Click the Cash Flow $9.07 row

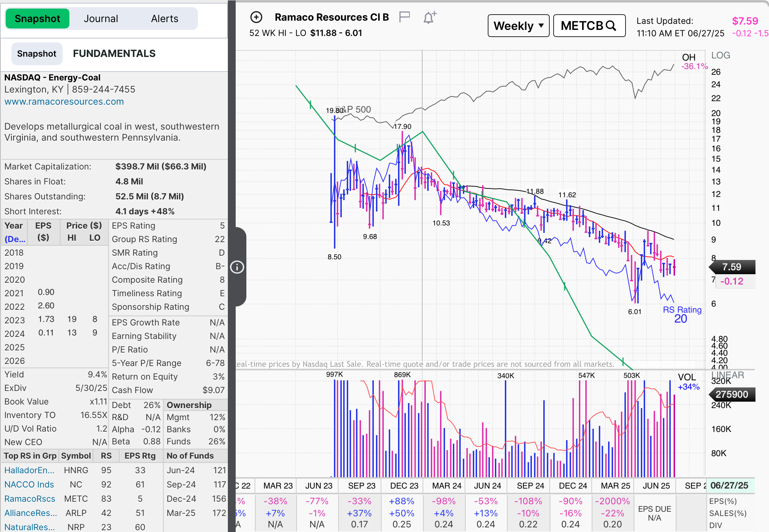pyautogui.click(x=168, y=390)
